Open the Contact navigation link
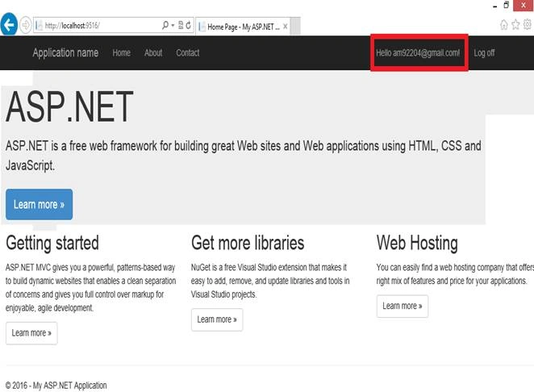Screen dimensions: 534x392 pos(188,52)
